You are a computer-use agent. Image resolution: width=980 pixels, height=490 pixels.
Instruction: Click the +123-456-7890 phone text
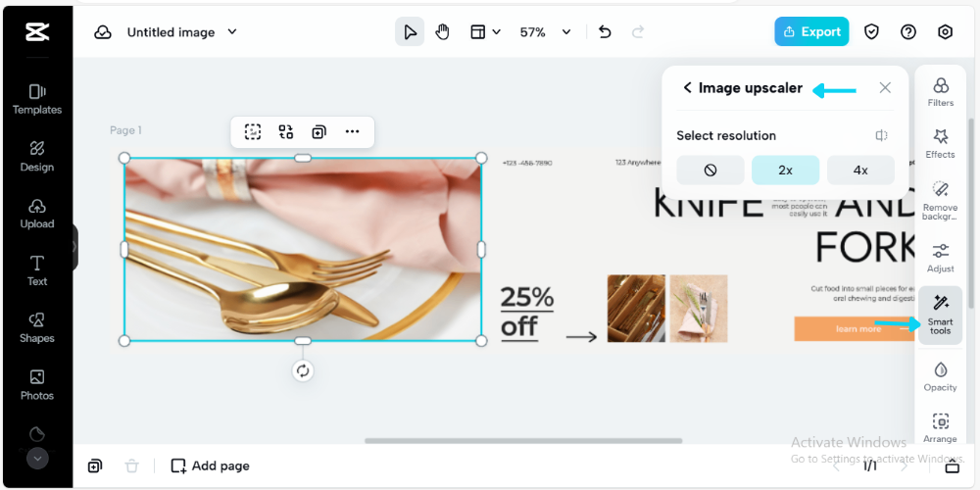527,163
